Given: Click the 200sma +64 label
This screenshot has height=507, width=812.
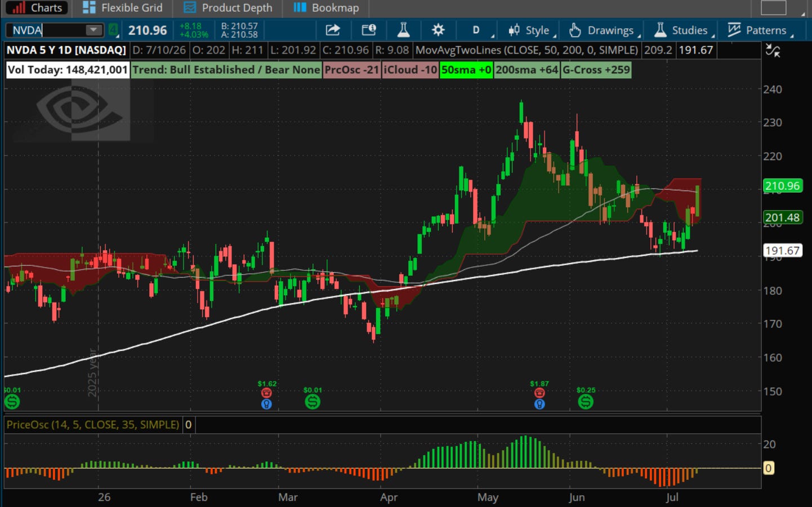Looking at the screenshot, I should pyautogui.click(x=527, y=70).
